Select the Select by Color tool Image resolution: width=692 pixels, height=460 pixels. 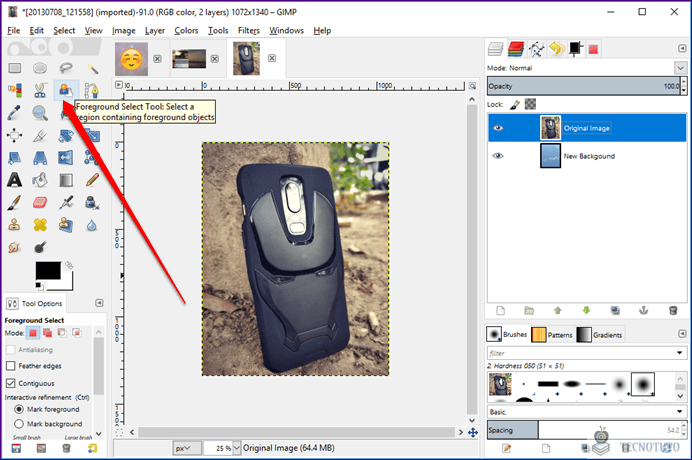pos(15,90)
